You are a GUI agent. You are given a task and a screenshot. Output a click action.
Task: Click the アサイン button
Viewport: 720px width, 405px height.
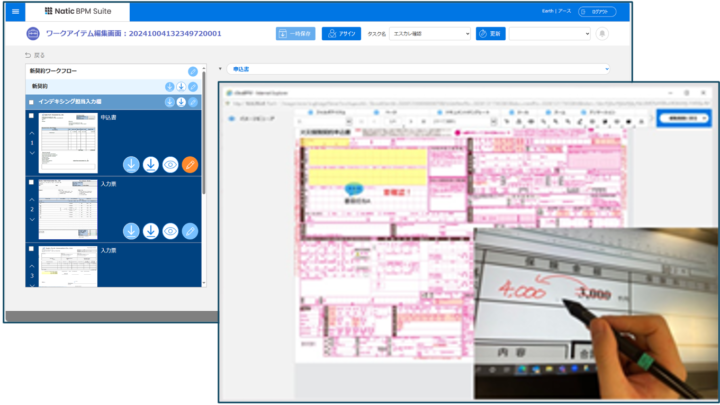[x=342, y=33]
